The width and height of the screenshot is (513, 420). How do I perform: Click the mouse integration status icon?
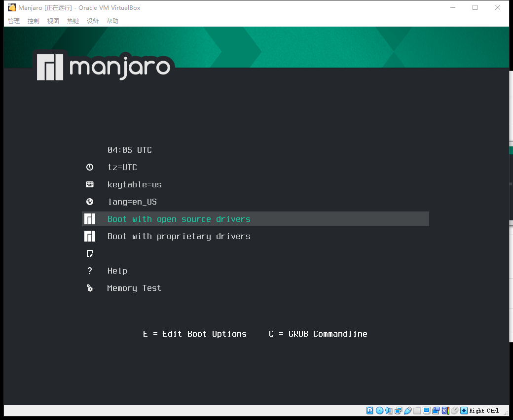coord(455,411)
